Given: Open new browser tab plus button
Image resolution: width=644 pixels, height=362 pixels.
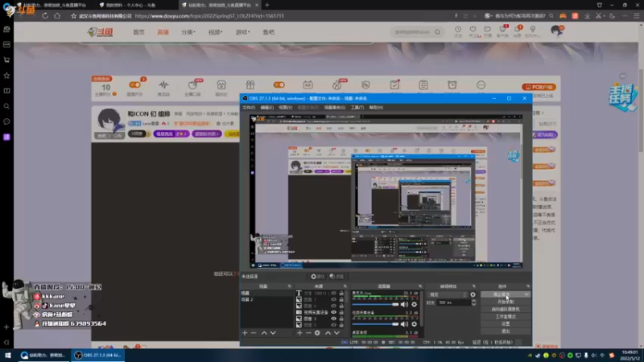Looking at the screenshot, I should click(267, 5).
